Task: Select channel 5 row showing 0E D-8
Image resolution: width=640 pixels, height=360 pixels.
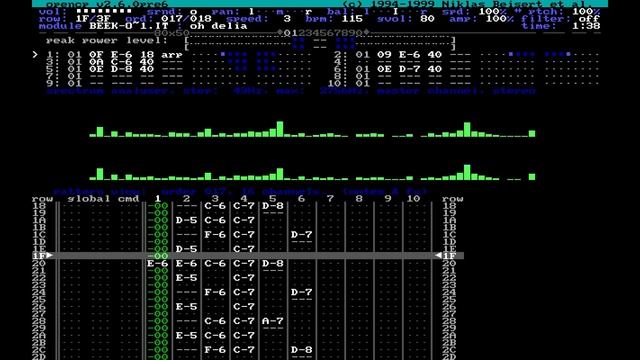Action: 179,69
